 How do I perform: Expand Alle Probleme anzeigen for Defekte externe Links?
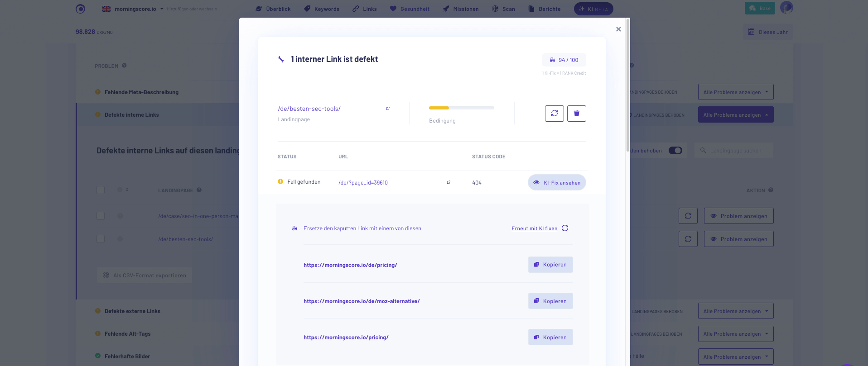tap(736, 311)
